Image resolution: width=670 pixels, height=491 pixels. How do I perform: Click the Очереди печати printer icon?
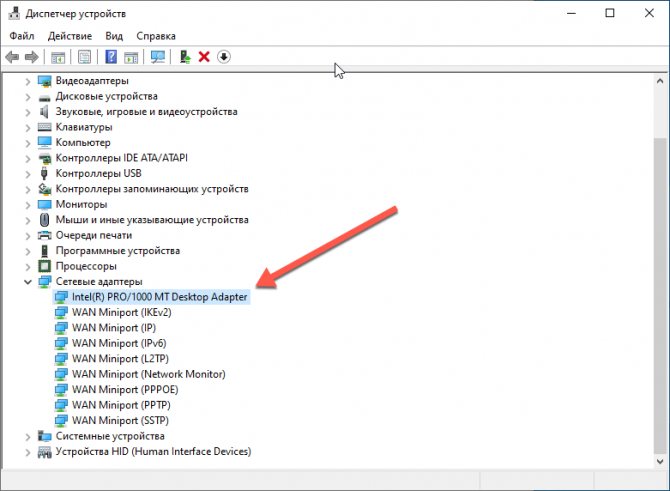click(44, 235)
